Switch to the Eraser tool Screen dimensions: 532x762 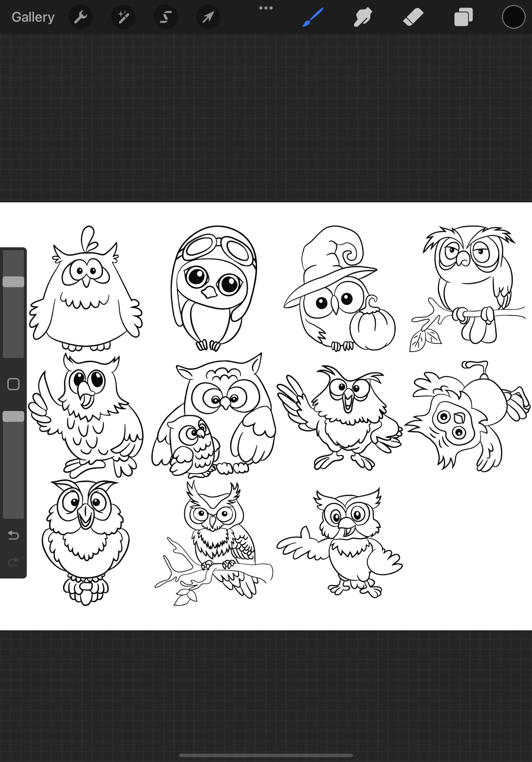point(413,17)
